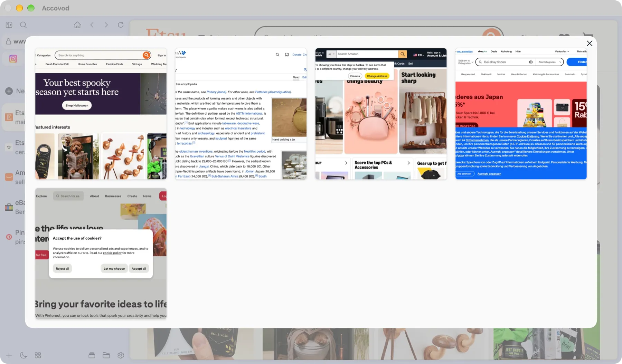This screenshot has width=622, height=364.
Task: Click the eBay camera image-search icon
Action: point(531,62)
